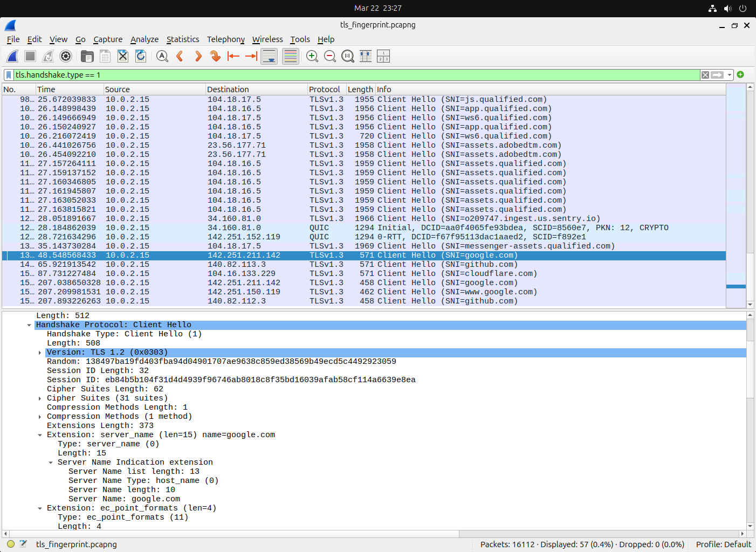
Task: Click the reset layout panes icon
Action: click(x=383, y=56)
